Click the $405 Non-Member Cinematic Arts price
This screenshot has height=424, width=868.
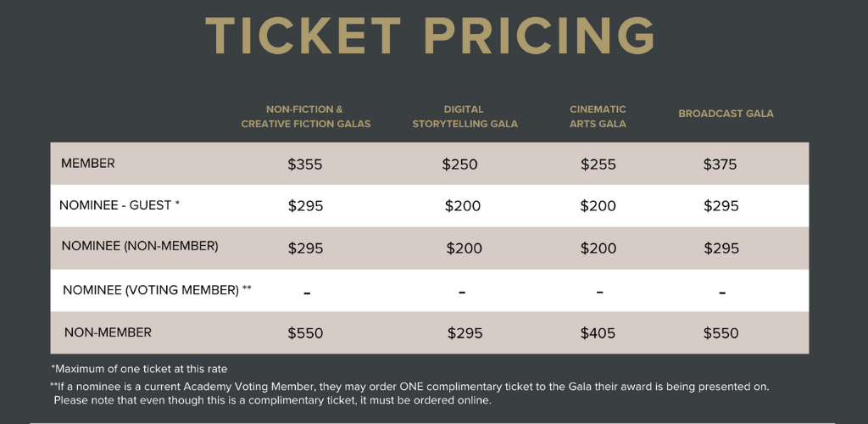click(598, 333)
